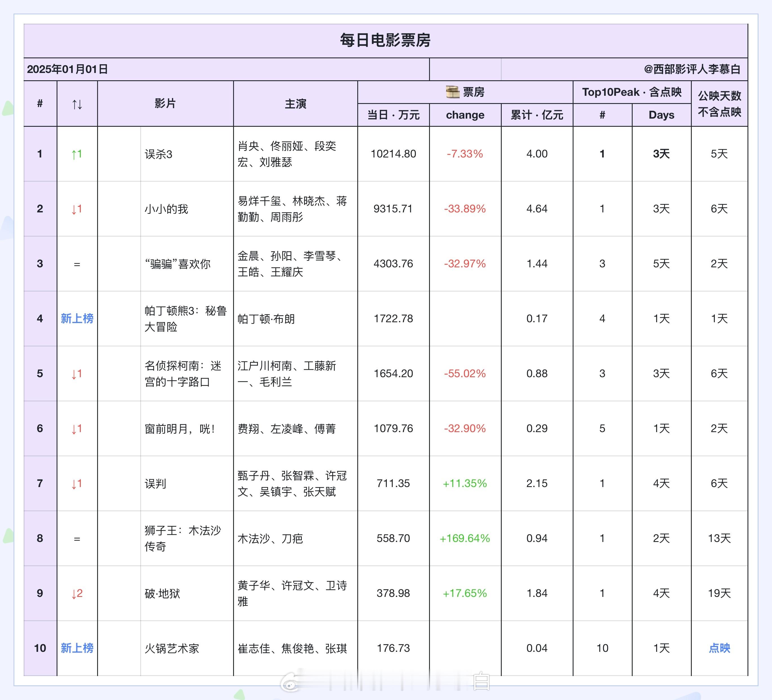Click the title 名侦探柯南：迷宫的十字路口
Screen dimensions: 772x700
[x=183, y=374]
